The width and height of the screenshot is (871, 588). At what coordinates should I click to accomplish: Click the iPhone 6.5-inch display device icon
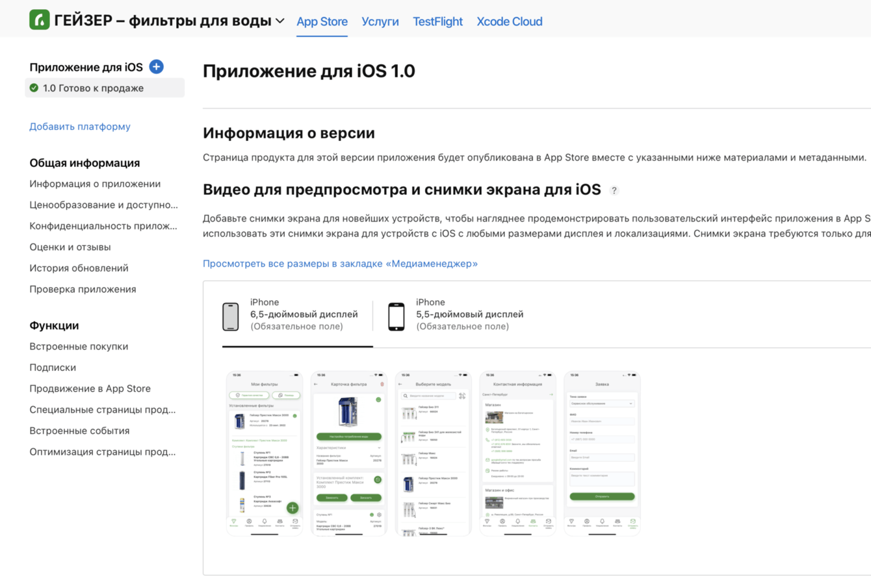coord(231,316)
